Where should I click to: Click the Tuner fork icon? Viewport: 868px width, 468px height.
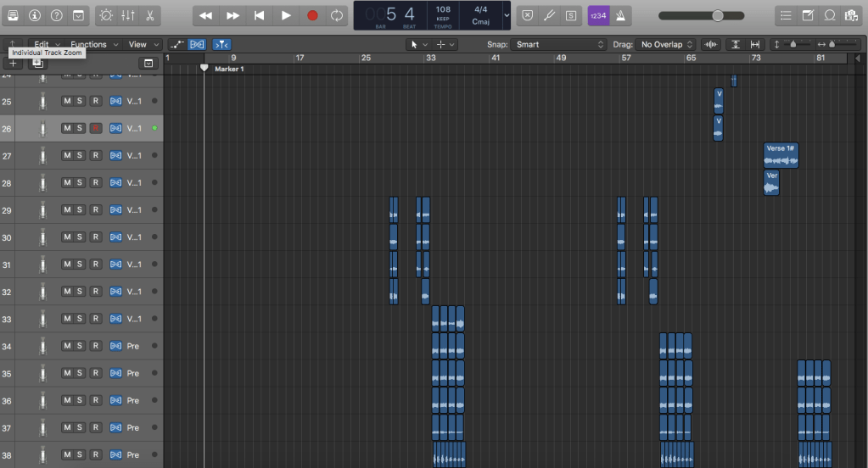coord(549,15)
